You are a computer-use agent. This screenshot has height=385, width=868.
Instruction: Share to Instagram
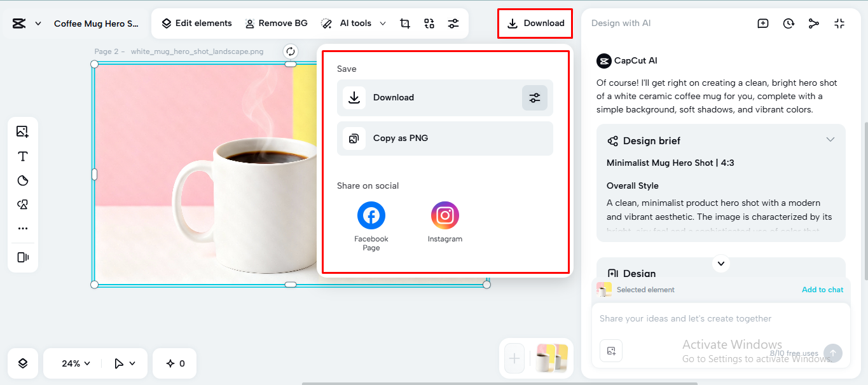pyautogui.click(x=445, y=222)
